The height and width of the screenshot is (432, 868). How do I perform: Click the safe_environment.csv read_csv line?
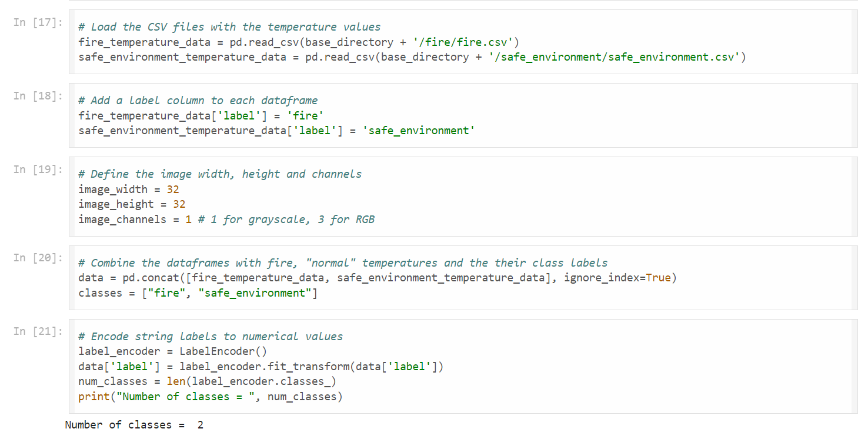412,57
